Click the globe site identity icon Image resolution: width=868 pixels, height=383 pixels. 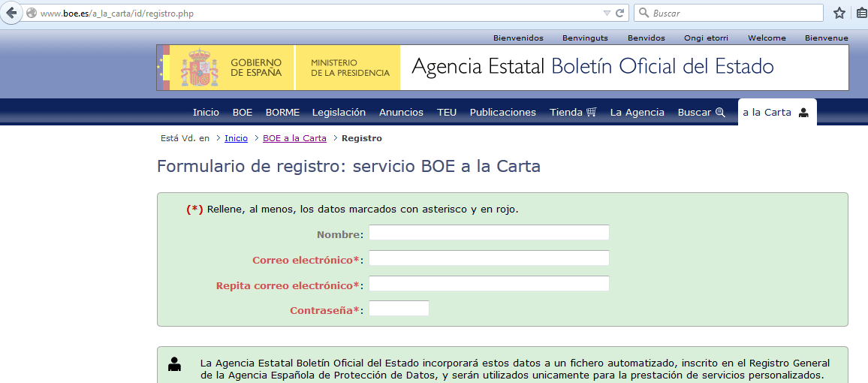(x=32, y=13)
